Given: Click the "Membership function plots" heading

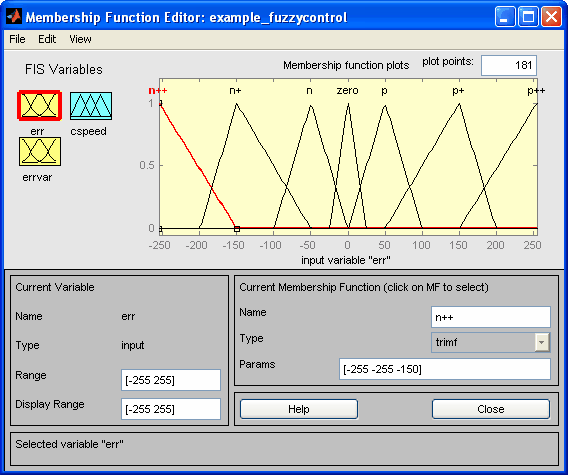Looking at the screenshot, I should click(x=346, y=65).
